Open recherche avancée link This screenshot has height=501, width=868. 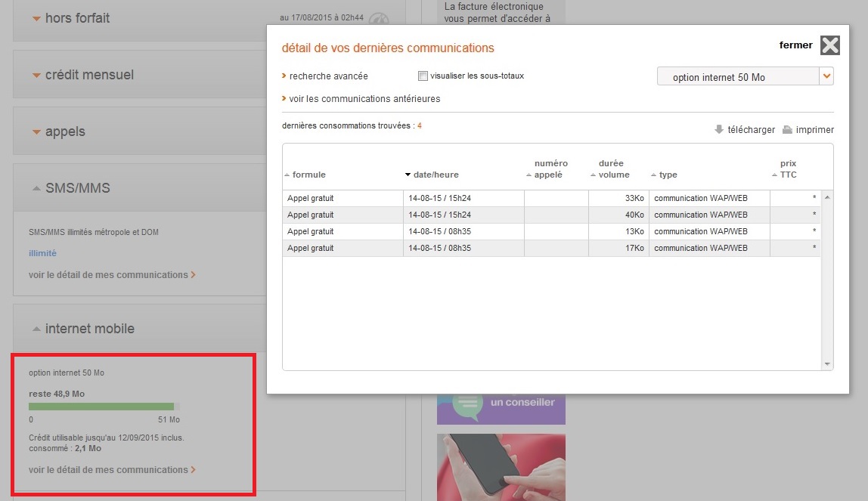[328, 76]
